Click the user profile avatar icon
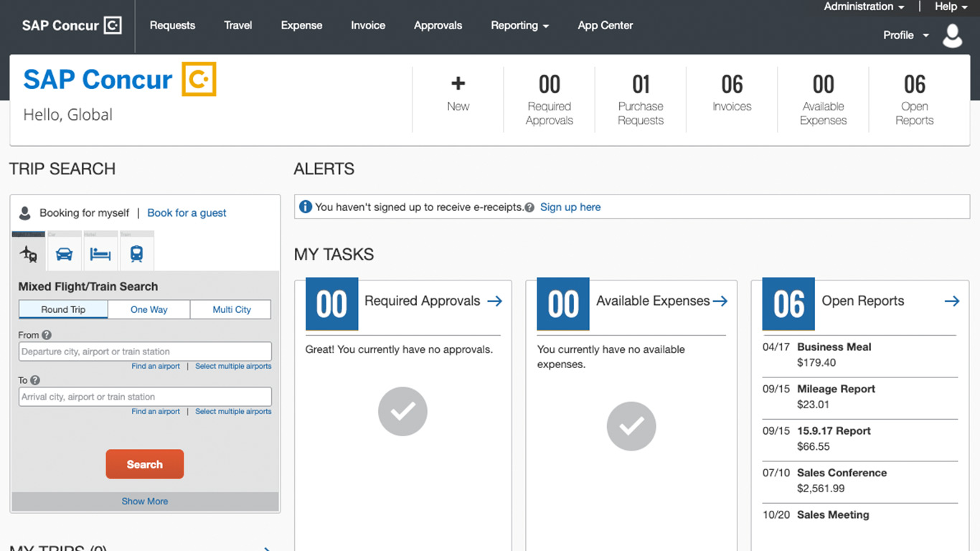The height and width of the screenshot is (551, 980). pos(952,35)
